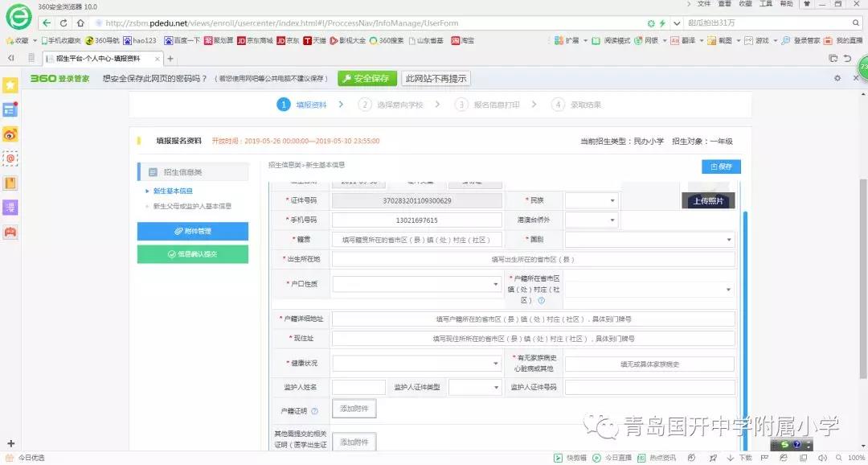
Task: Click the blue 保存 button
Action: pyautogui.click(x=721, y=167)
